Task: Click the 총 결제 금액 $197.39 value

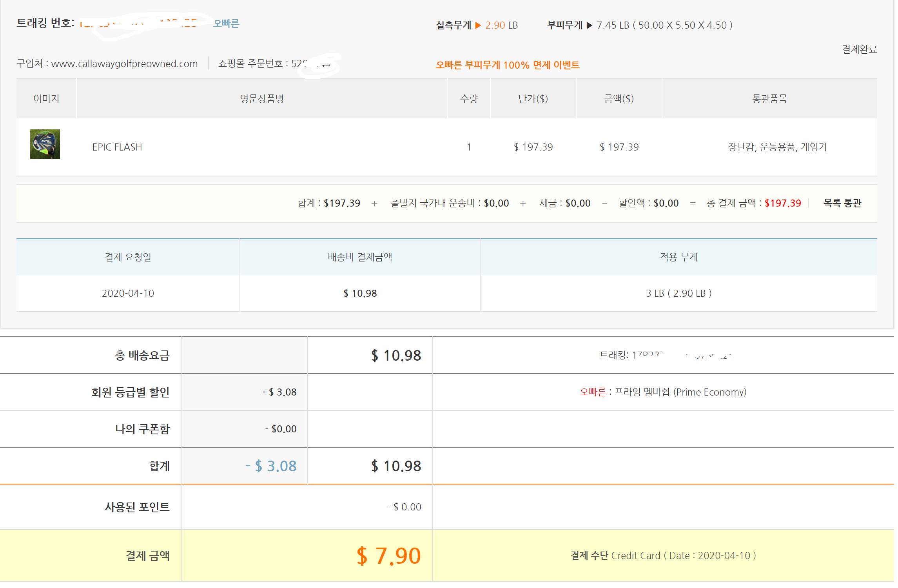Action: click(x=782, y=203)
